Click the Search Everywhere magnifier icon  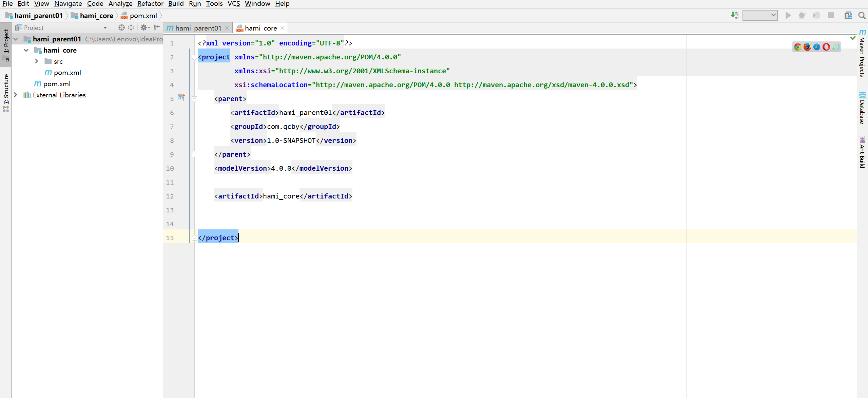pos(862,16)
